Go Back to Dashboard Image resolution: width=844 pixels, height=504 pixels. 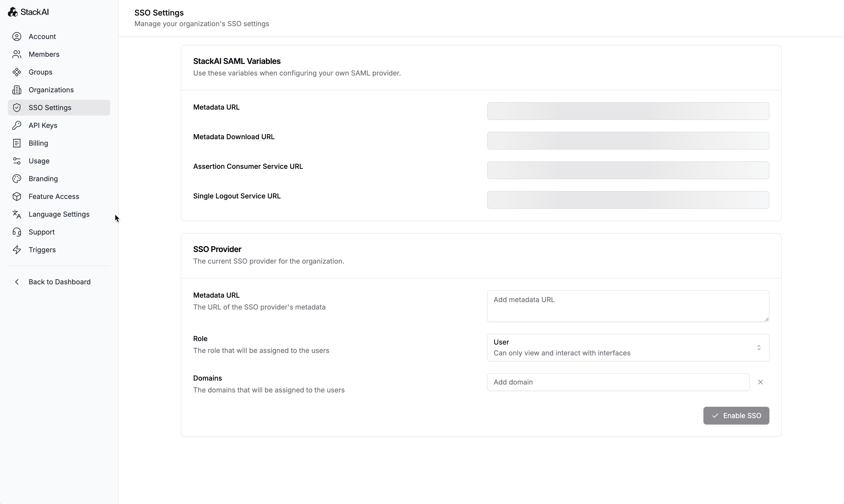point(59,282)
